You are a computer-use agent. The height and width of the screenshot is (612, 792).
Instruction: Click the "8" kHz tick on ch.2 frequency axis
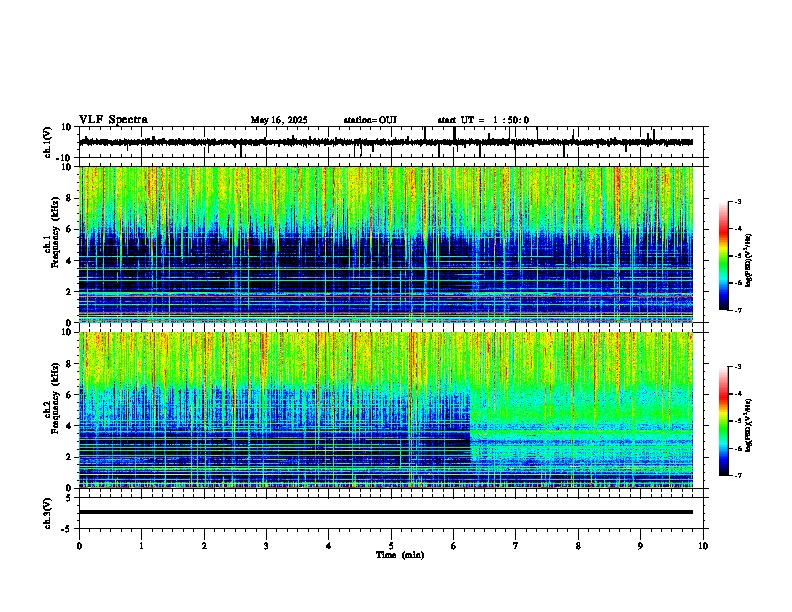[69, 364]
